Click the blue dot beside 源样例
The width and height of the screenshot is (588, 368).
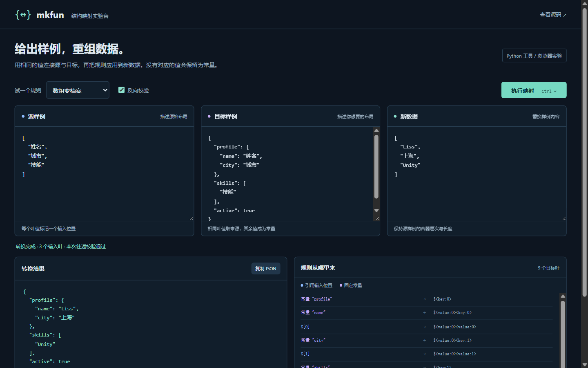tap(23, 117)
